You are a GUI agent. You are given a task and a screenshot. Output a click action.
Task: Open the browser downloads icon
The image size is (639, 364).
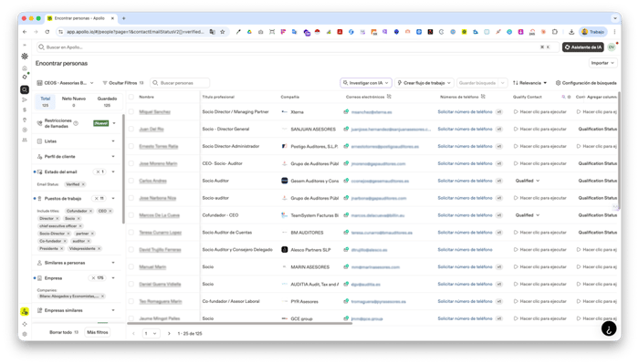(x=571, y=32)
